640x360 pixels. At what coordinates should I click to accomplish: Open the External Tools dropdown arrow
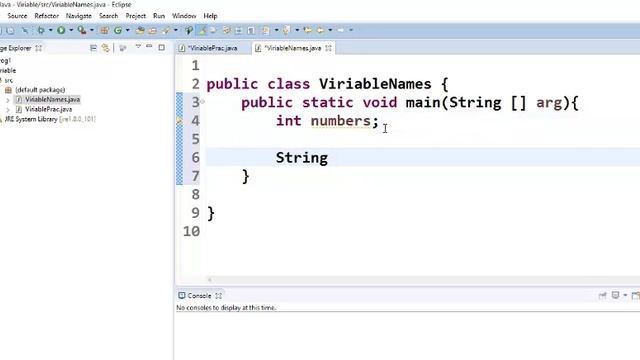point(91,30)
